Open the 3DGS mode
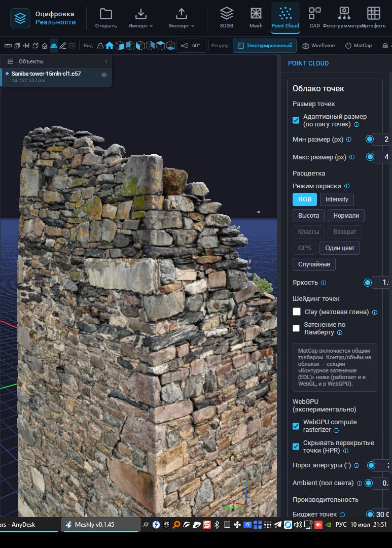392x548 pixels. (226, 17)
